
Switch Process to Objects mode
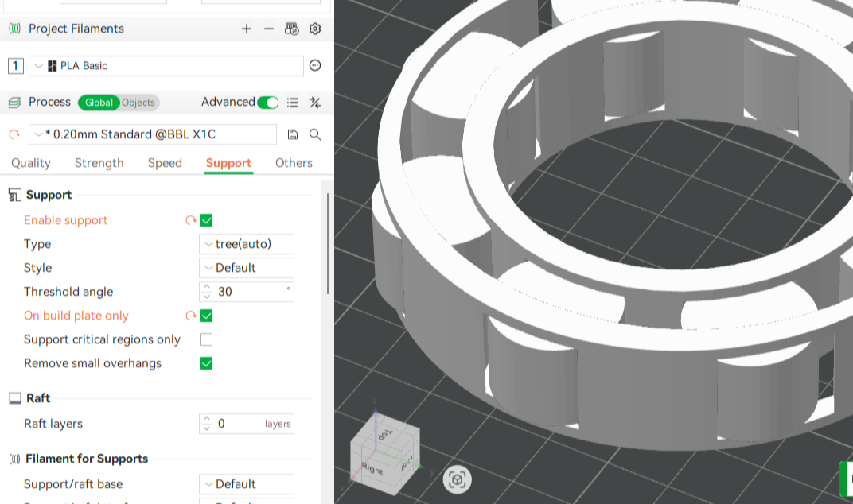(138, 103)
